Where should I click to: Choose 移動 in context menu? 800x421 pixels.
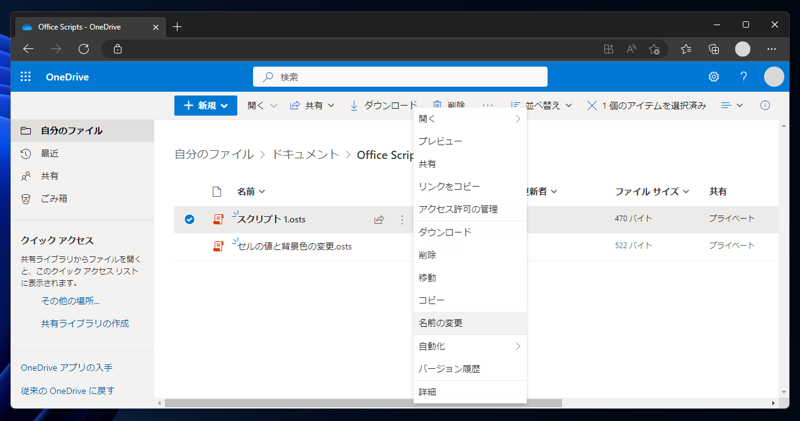(470, 278)
